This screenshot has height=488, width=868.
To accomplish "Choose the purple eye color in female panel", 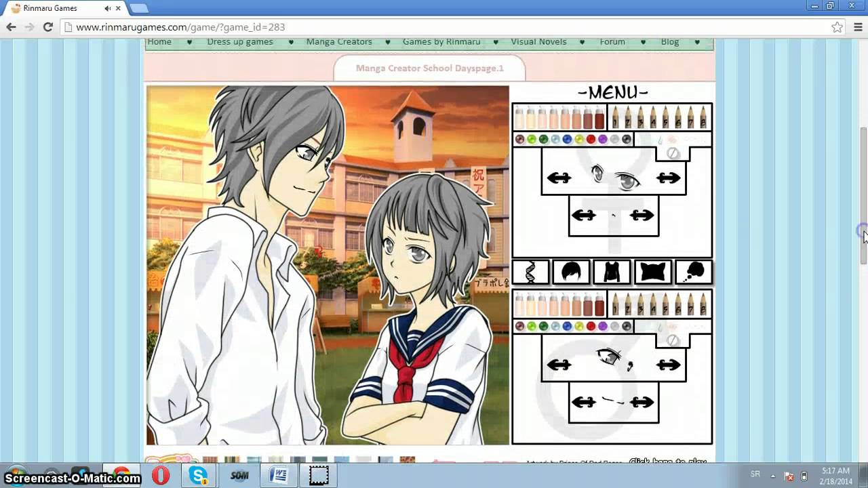I will coord(602,140).
